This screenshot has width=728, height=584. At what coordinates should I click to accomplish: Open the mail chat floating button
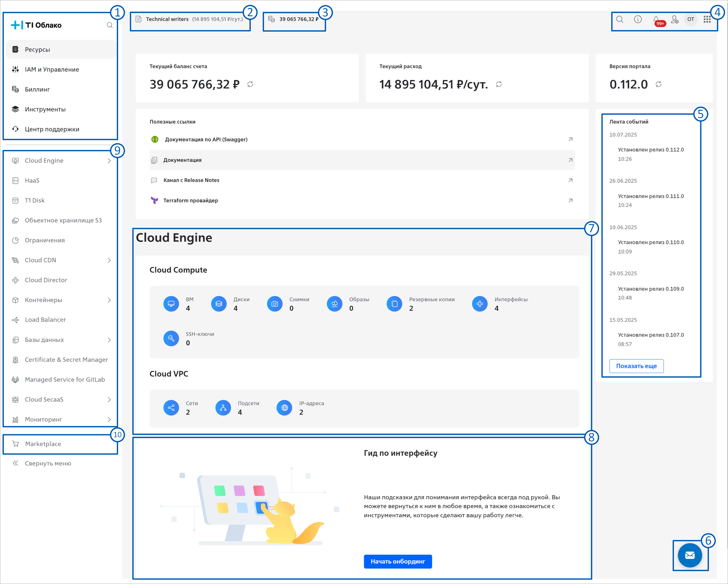tap(689, 555)
